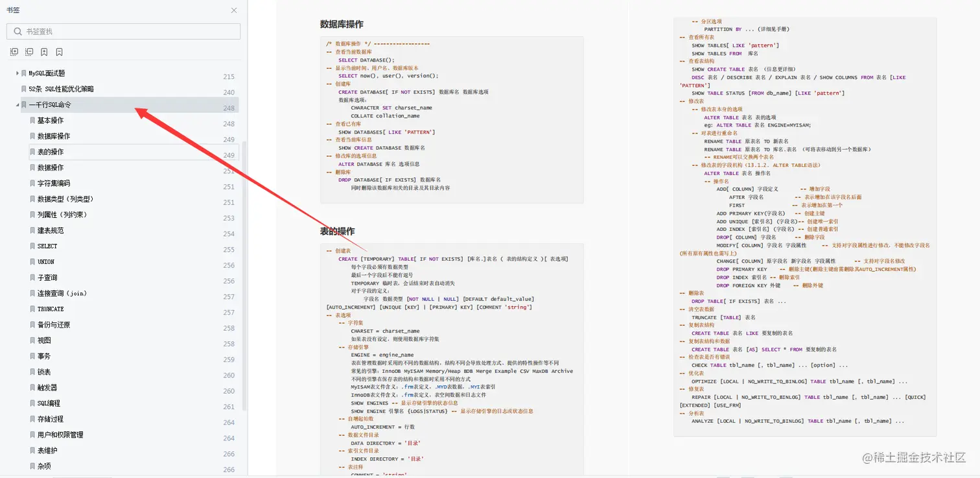Click page number 215 beside MySQL面试题
The width and height of the screenshot is (980, 478).
coord(229,77)
